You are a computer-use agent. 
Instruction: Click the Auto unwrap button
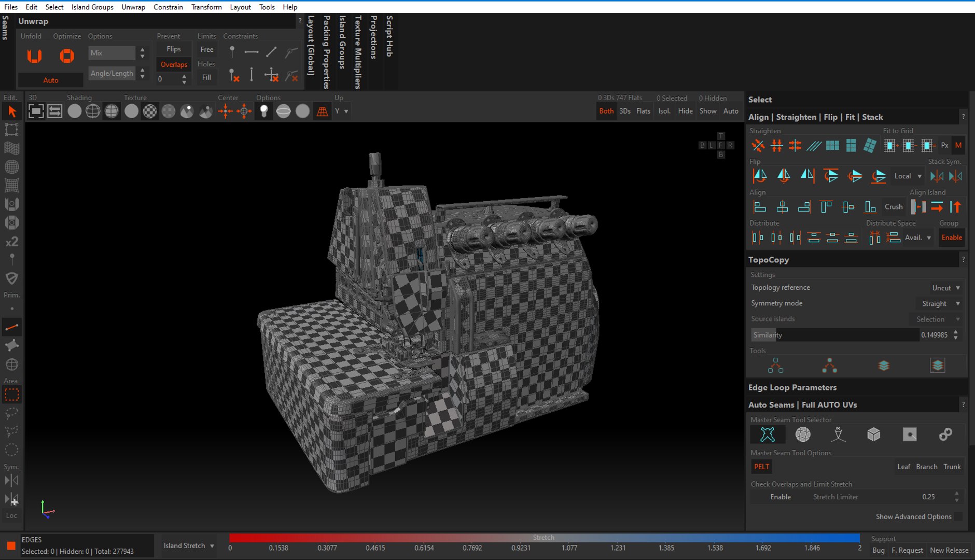51,80
